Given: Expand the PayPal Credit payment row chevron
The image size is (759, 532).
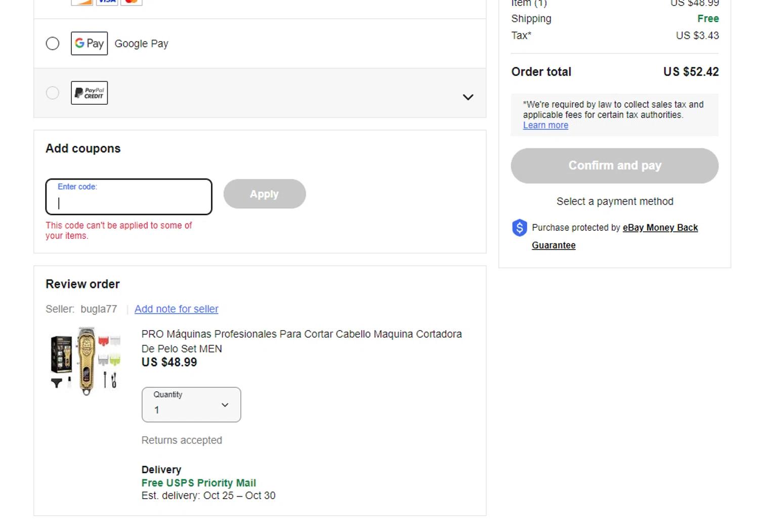Looking at the screenshot, I should click(468, 97).
